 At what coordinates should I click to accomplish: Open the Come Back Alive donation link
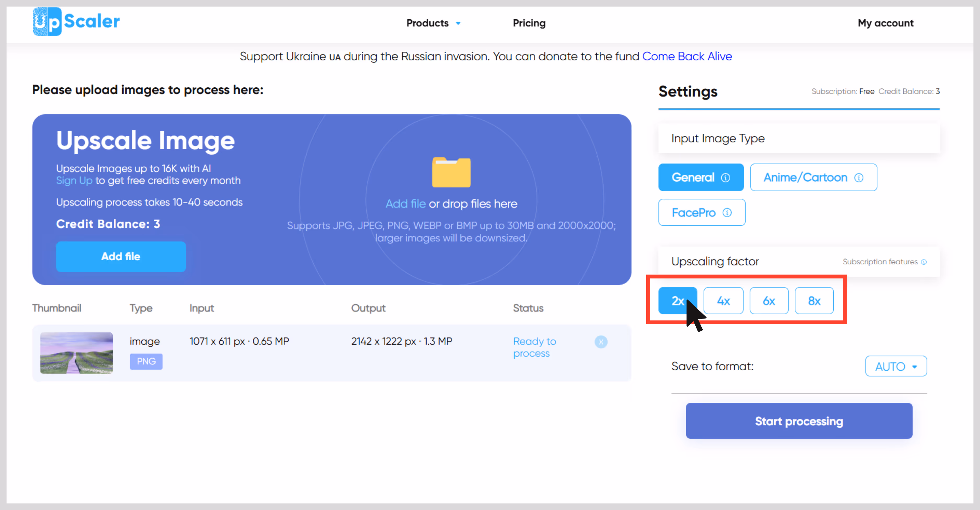(x=687, y=56)
